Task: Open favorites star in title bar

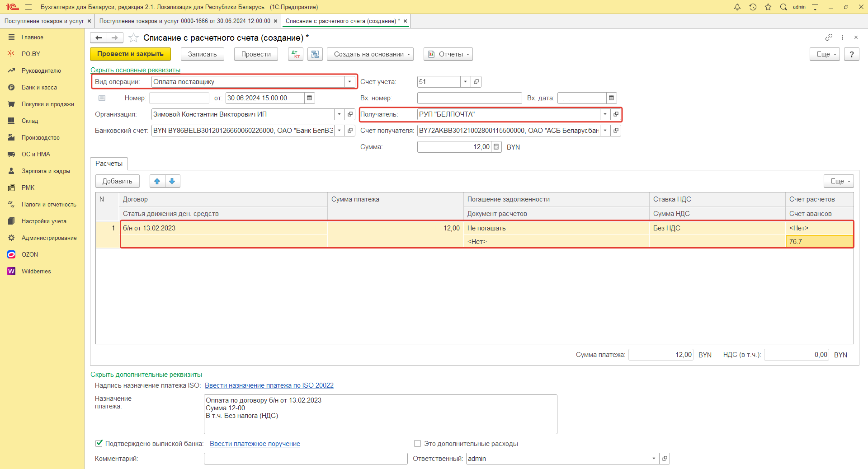Action: [x=768, y=7]
